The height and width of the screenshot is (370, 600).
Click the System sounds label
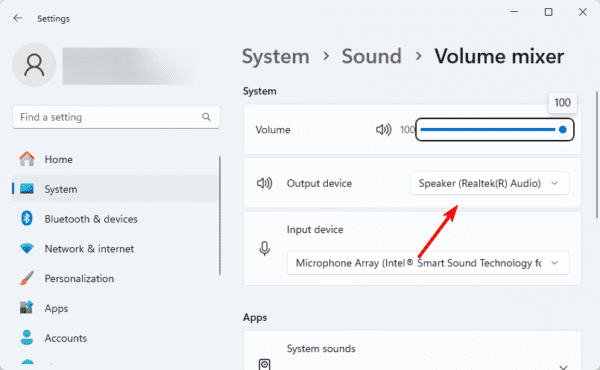click(321, 349)
